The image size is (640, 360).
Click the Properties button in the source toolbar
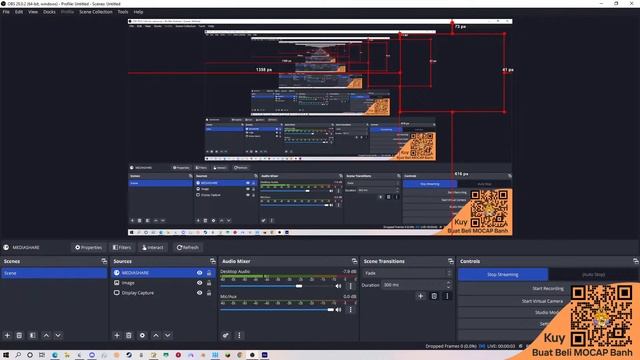[x=88, y=247]
